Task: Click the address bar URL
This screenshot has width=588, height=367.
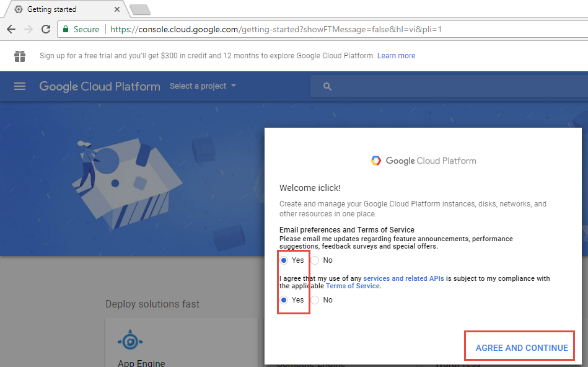Action: click(x=276, y=29)
